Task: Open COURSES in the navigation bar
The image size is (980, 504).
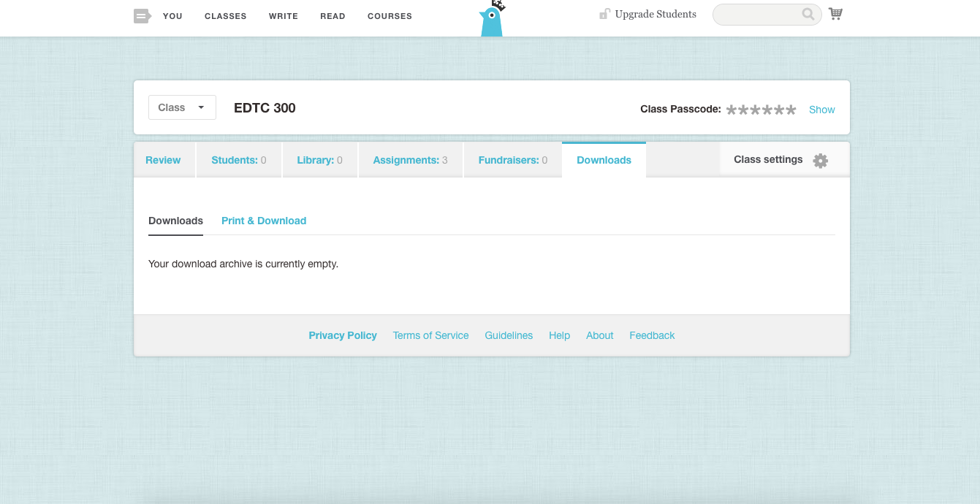Action: pyautogui.click(x=390, y=16)
